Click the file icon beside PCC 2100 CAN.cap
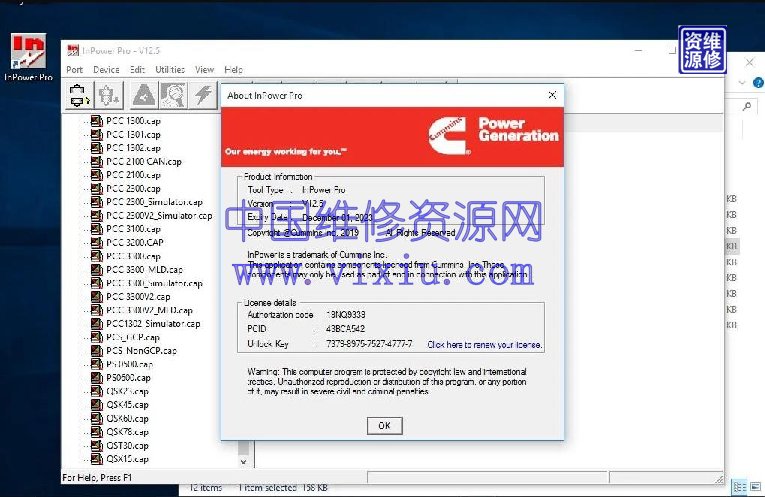 [97, 161]
